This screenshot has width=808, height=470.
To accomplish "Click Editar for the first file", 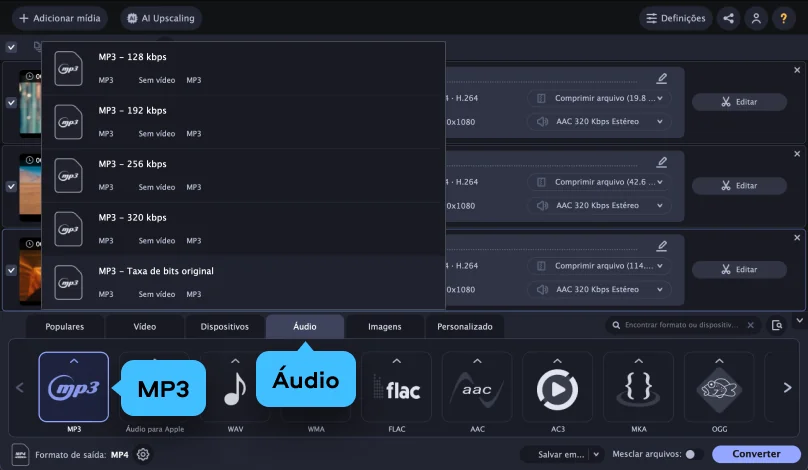I will point(739,102).
